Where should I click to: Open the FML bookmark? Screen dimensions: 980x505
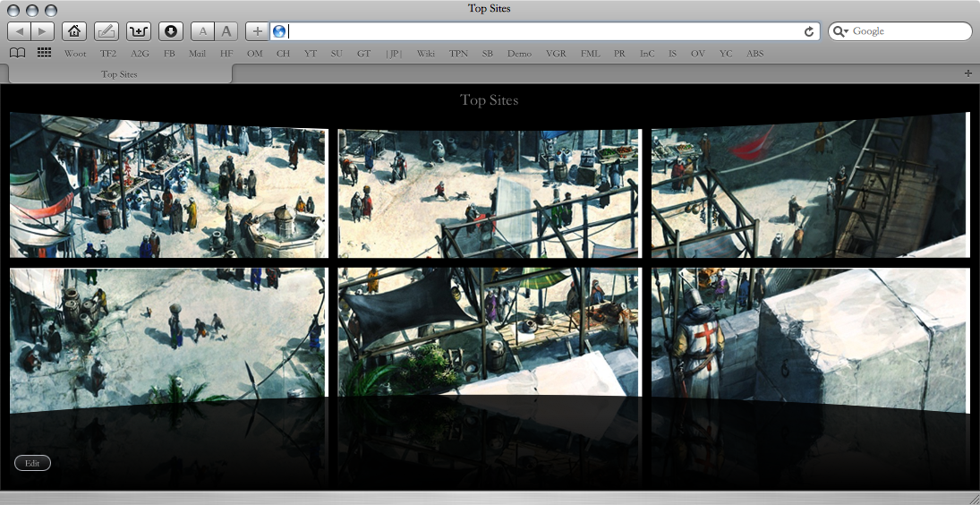point(590,54)
